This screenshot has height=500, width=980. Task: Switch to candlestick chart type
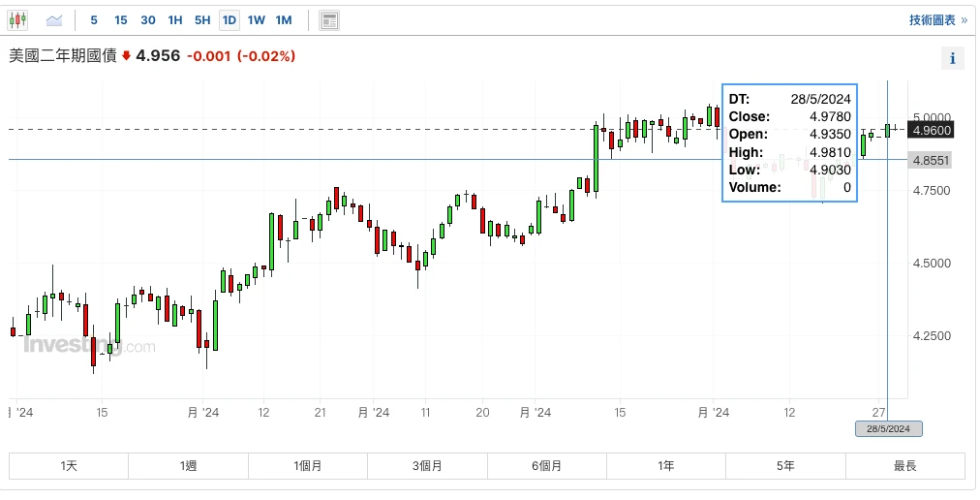point(19,19)
